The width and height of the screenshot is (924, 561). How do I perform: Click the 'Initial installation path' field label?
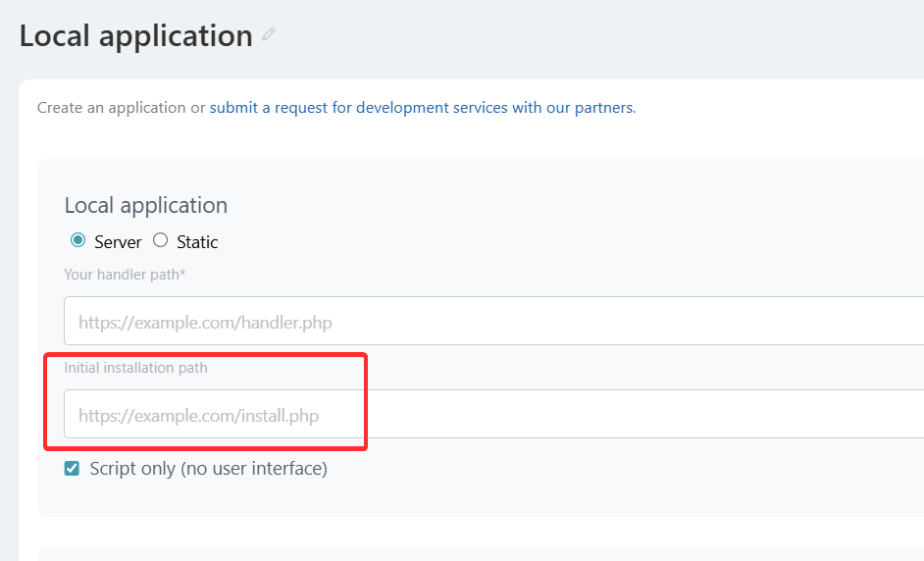click(135, 368)
